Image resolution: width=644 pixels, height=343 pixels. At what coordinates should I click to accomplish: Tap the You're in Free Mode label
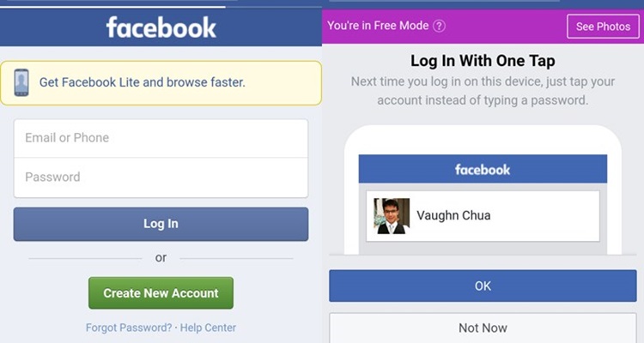378,26
